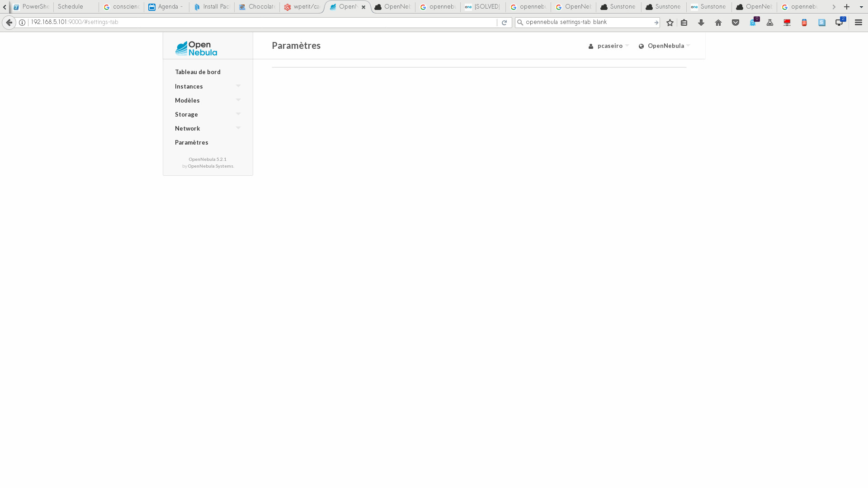Screen dimensions: 868x488
Task: Click the blue S extension icon
Action: [x=822, y=22]
